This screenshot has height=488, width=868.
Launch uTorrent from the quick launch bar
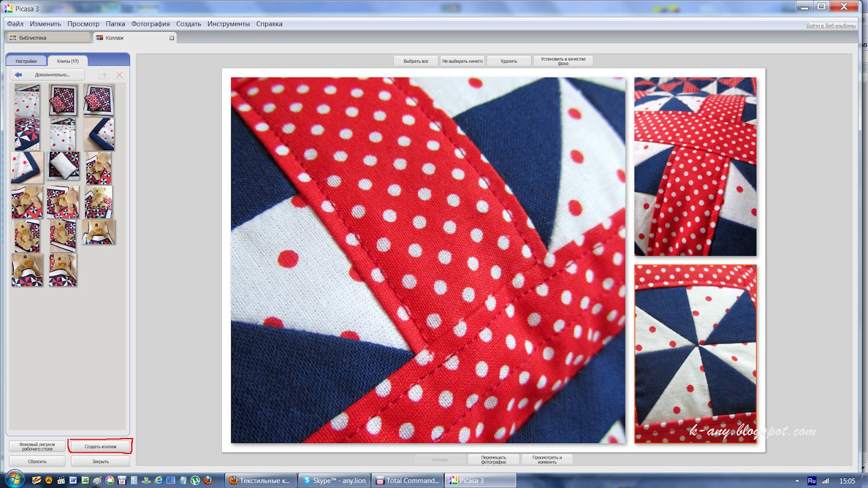point(195,480)
